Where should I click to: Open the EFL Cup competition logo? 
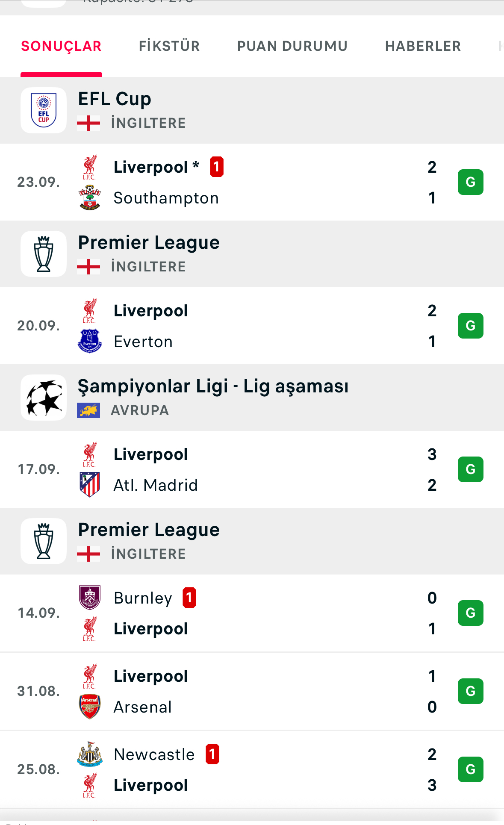tap(44, 110)
